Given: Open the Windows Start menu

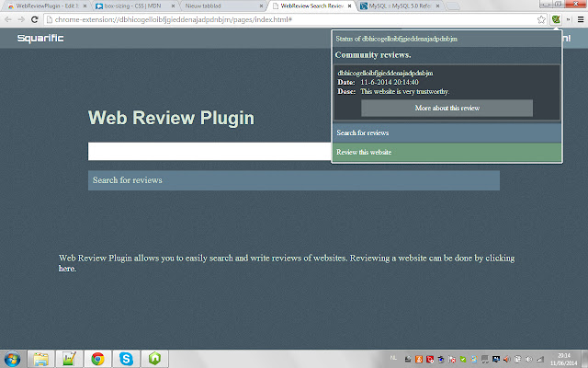Looking at the screenshot, I should tap(12, 359).
